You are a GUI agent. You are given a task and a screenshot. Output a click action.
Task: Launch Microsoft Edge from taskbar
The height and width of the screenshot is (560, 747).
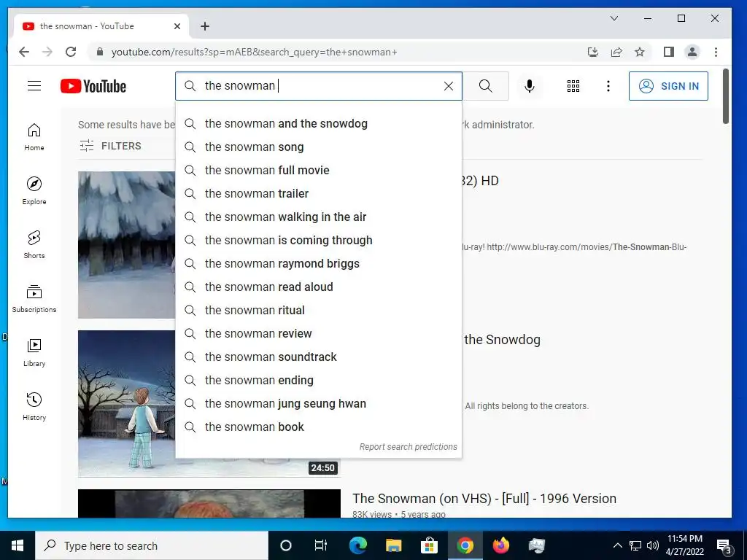click(357, 545)
